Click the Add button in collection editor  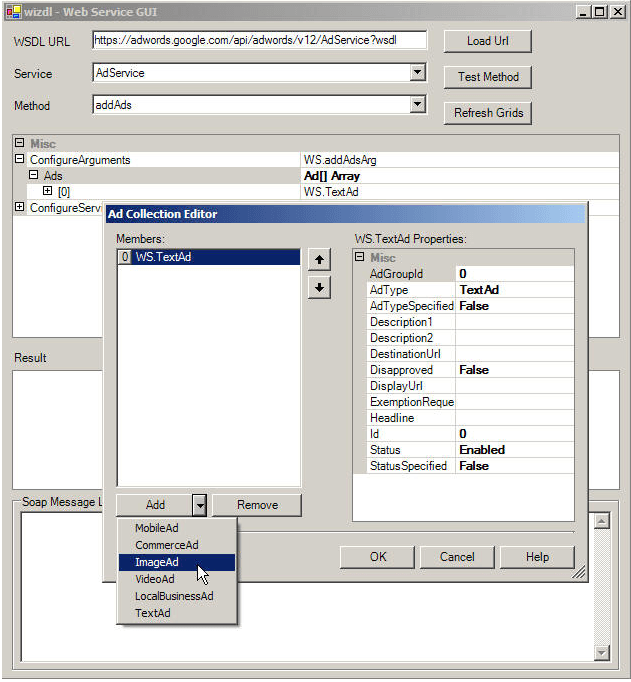pyautogui.click(x=155, y=505)
